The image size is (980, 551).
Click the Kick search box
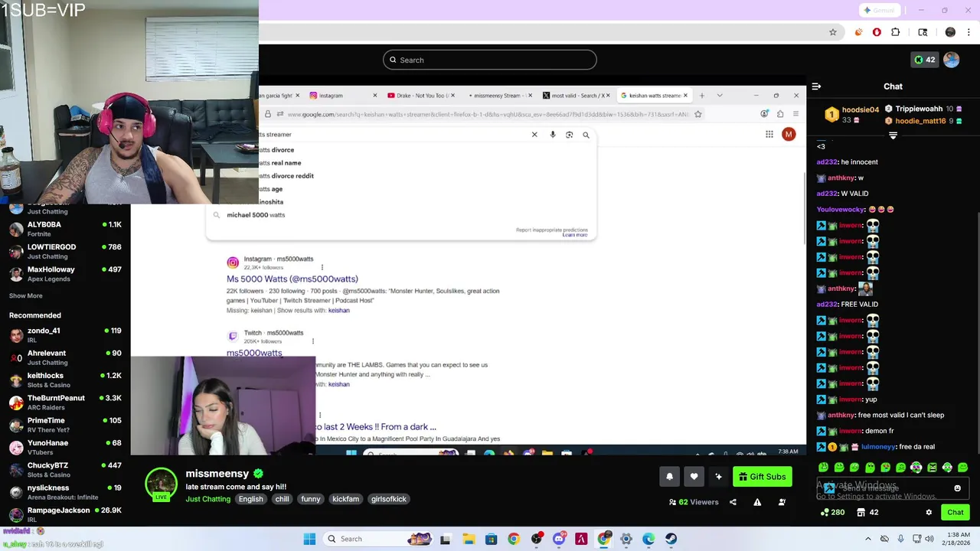pyautogui.click(x=490, y=60)
